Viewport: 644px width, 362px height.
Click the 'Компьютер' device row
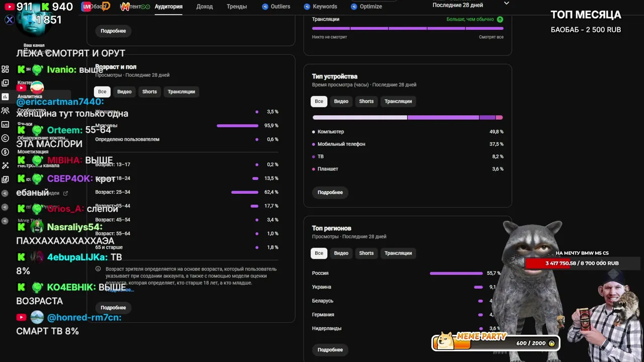pos(408,132)
